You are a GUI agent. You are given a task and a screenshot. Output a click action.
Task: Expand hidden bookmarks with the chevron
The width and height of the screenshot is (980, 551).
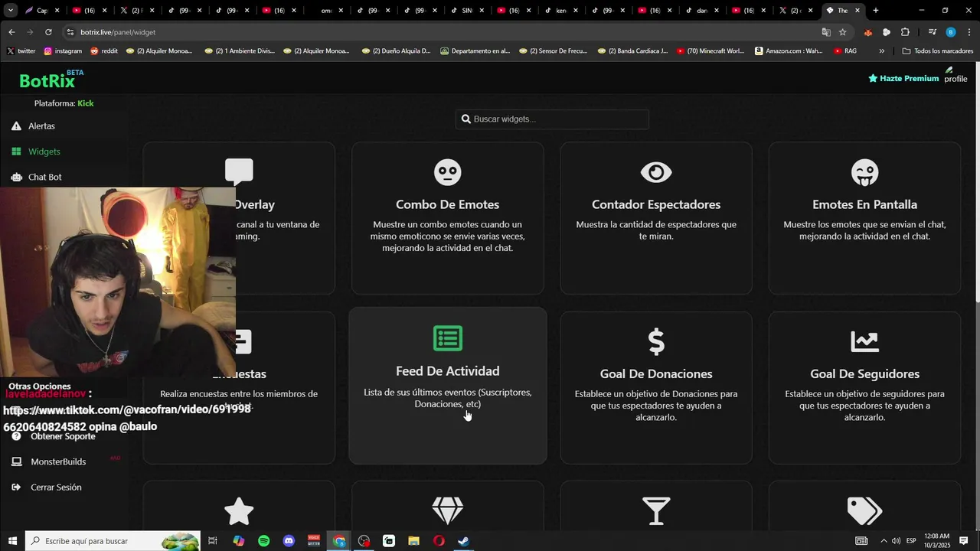[x=881, y=51]
